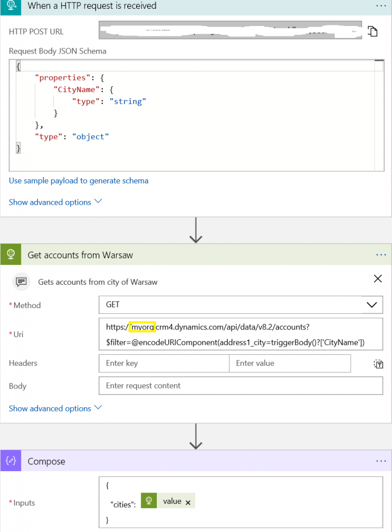Image resolution: width=392 pixels, height=532 pixels.
Task: Click the Body Enter request content field
Action: point(240,385)
